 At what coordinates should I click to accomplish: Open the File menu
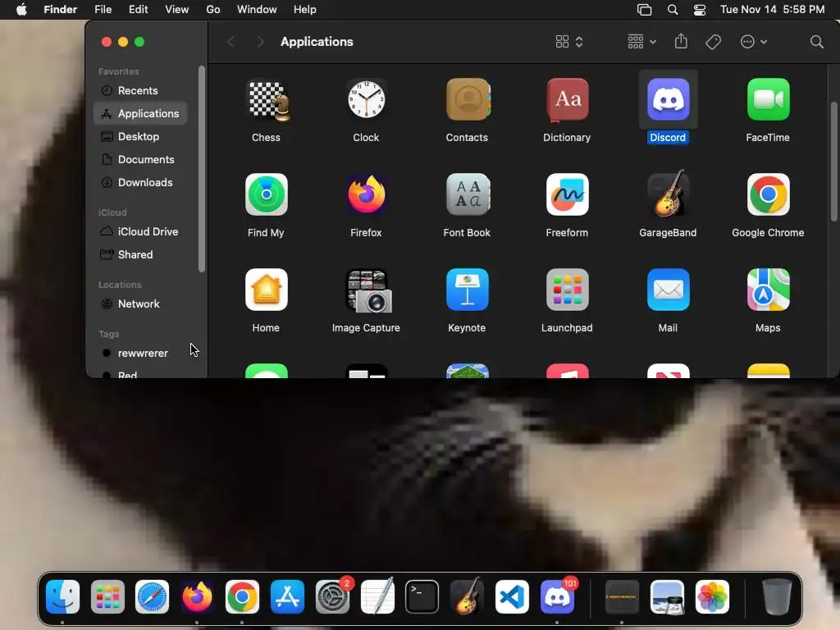point(103,10)
